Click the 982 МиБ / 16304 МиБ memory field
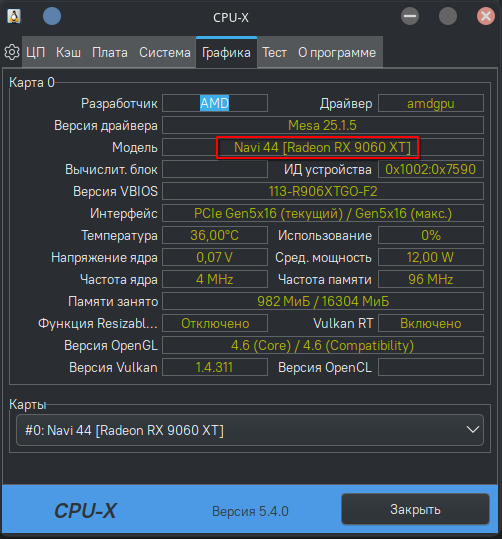Image resolution: width=502 pixels, height=539 pixels. [x=323, y=301]
